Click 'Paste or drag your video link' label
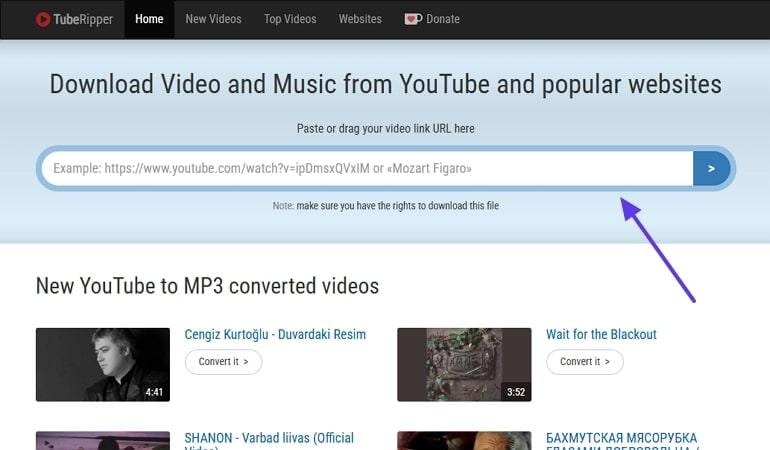770x450 pixels. 385,129
